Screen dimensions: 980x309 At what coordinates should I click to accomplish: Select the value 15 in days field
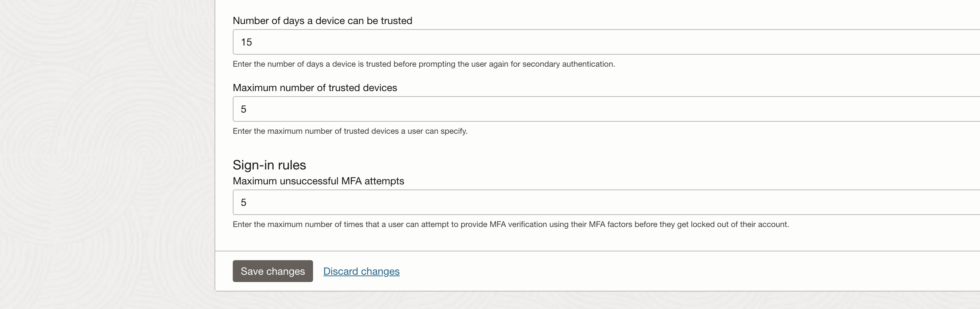click(x=247, y=42)
